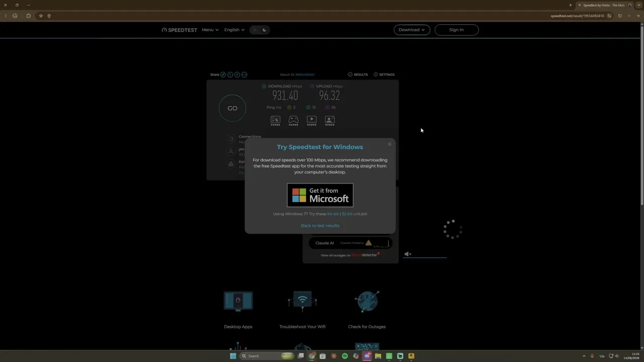This screenshot has height=362, width=644.
Task: Open the 64-bit download link
Action: pos(333,214)
